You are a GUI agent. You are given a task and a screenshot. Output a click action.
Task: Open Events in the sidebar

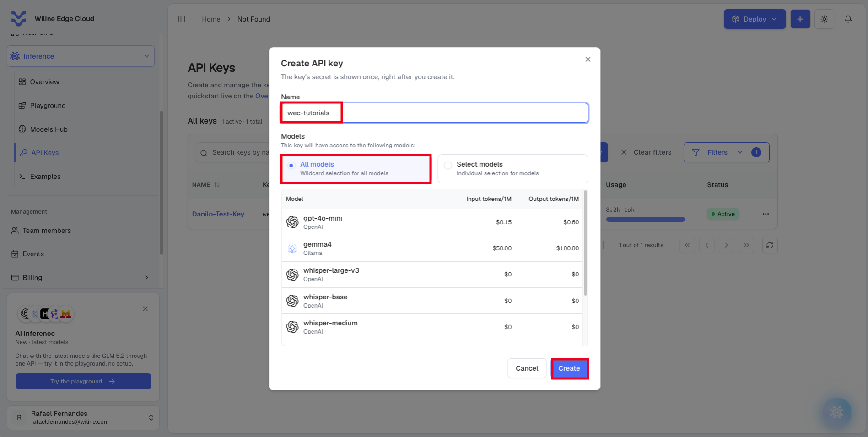33,254
